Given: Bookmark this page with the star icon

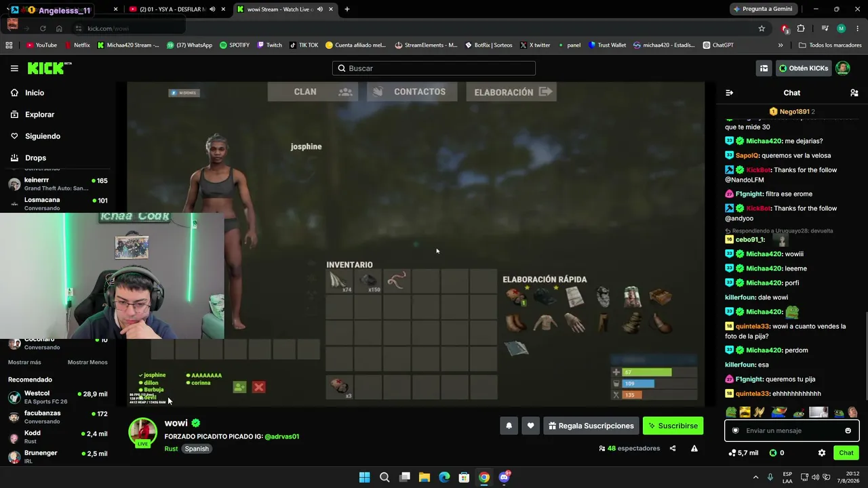Looking at the screenshot, I should (762, 28).
